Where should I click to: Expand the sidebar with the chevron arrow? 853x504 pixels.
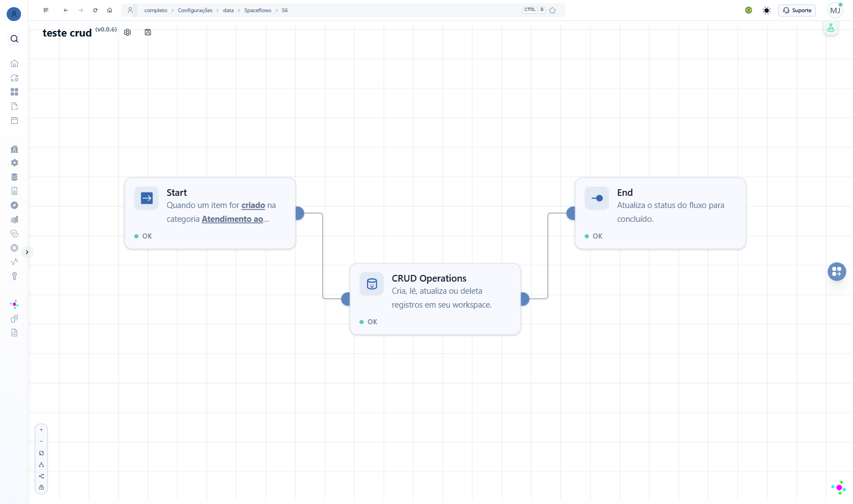pyautogui.click(x=27, y=252)
